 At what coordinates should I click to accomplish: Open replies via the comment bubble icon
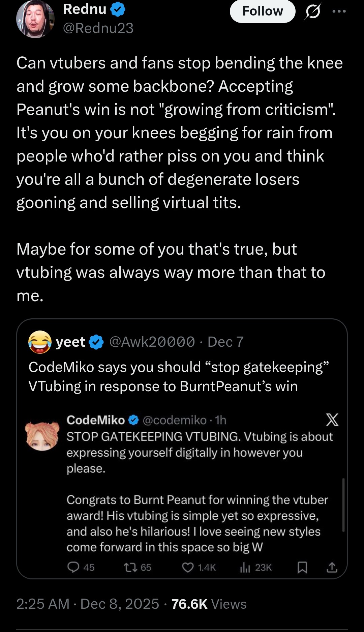coord(73,567)
